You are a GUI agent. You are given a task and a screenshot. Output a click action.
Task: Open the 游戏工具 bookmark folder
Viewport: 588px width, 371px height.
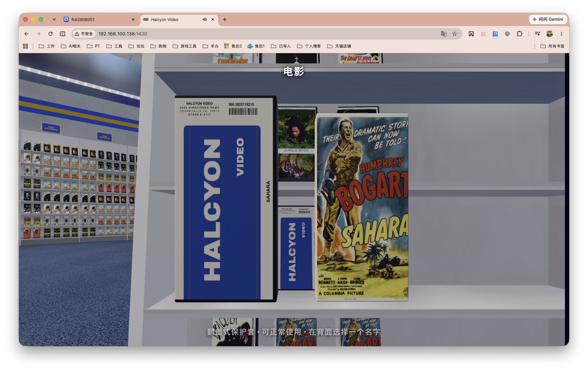[185, 46]
